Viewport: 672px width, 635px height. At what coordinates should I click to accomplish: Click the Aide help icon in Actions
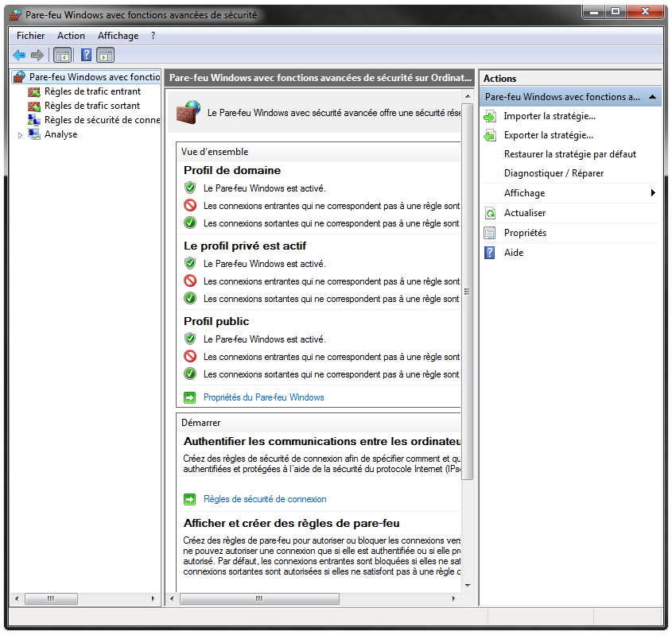tap(489, 253)
